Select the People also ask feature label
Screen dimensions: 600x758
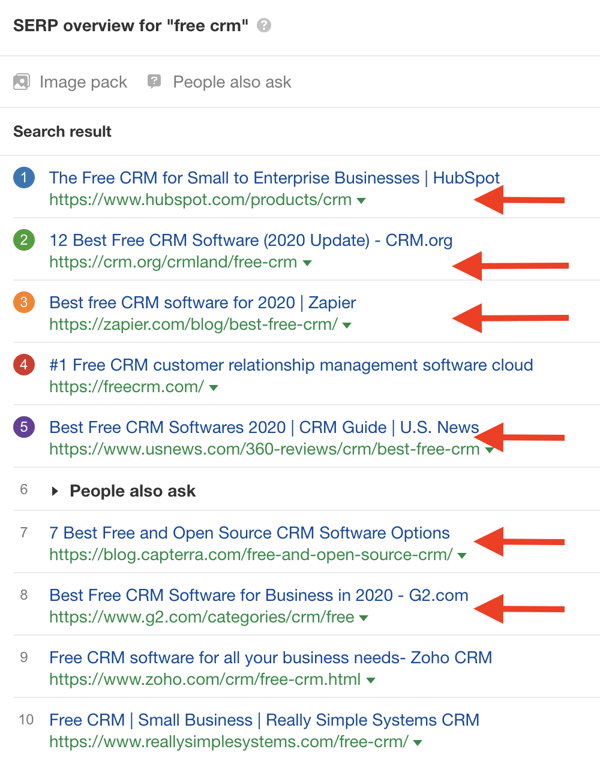coord(232,82)
